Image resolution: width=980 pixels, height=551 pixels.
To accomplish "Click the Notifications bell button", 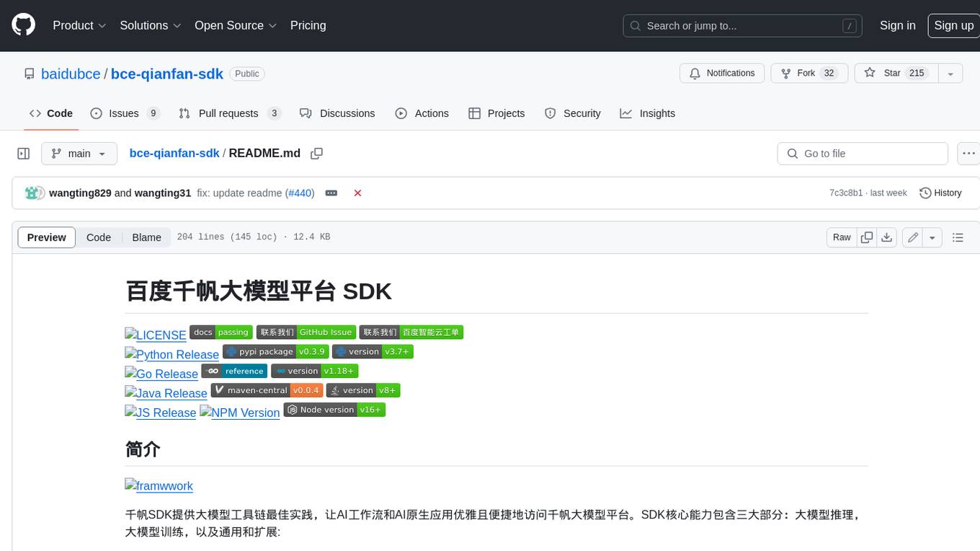I will click(x=722, y=74).
